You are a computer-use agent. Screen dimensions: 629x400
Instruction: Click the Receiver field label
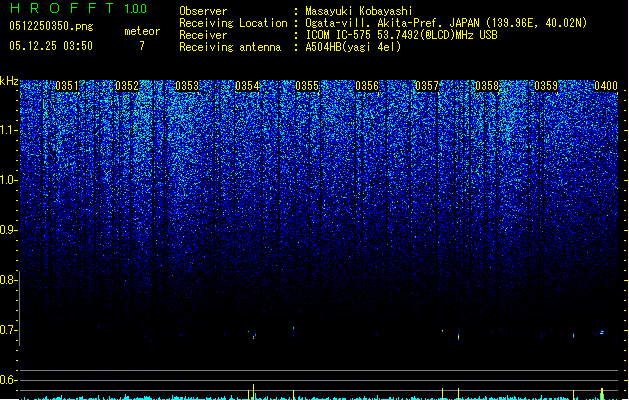[203, 35]
